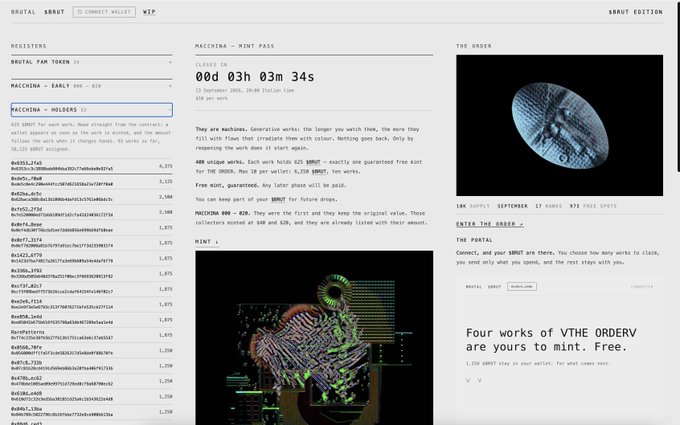Select holder row 0x478b…ec62

92,381
